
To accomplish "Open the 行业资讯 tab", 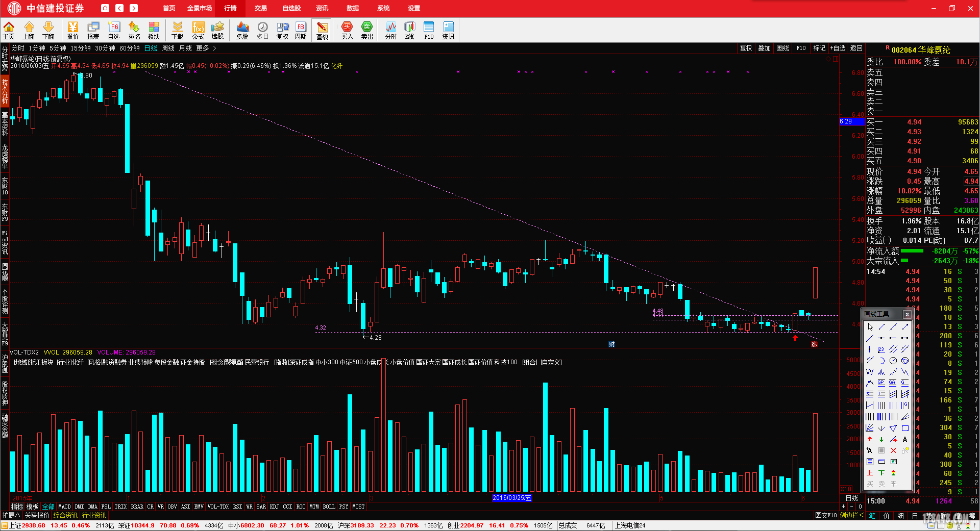I will pos(94,516).
